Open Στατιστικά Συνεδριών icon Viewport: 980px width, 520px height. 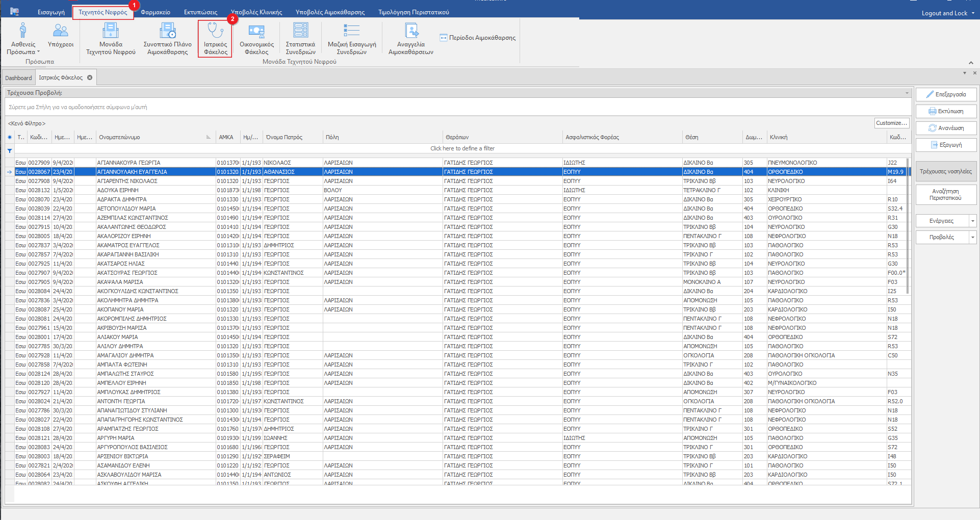(300, 38)
